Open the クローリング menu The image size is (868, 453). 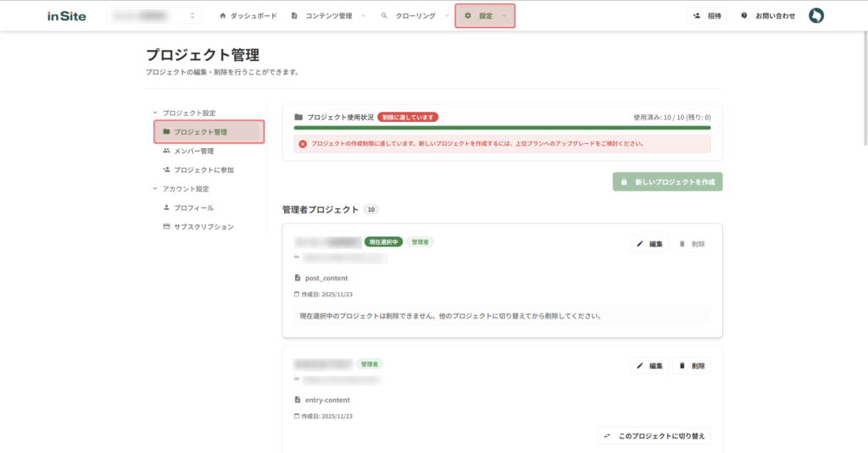(x=415, y=15)
